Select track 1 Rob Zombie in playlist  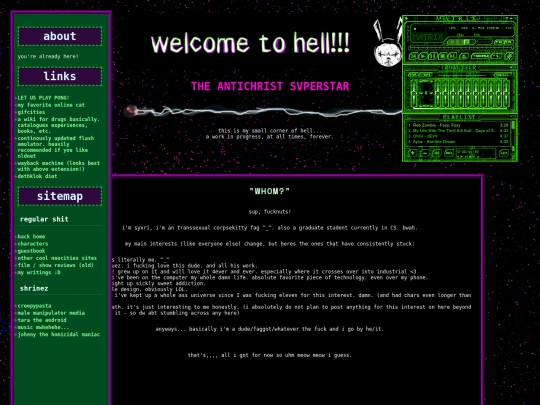click(x=458, y=125)
